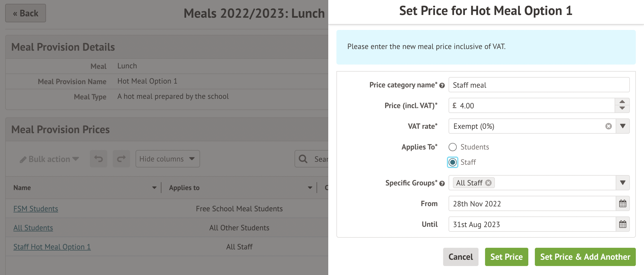Open the Staff Hot Meal Option 1 link
The image size is (644, 275).
[x=52, y=247]
